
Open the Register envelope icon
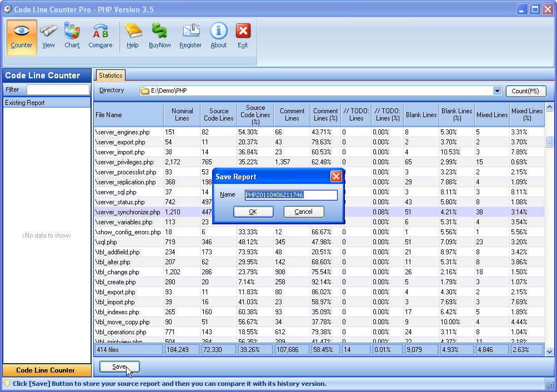click(190, 37)
